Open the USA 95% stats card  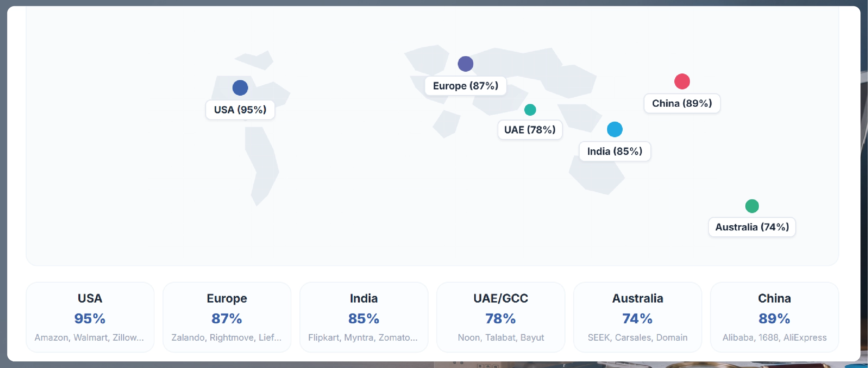point(90,317)
